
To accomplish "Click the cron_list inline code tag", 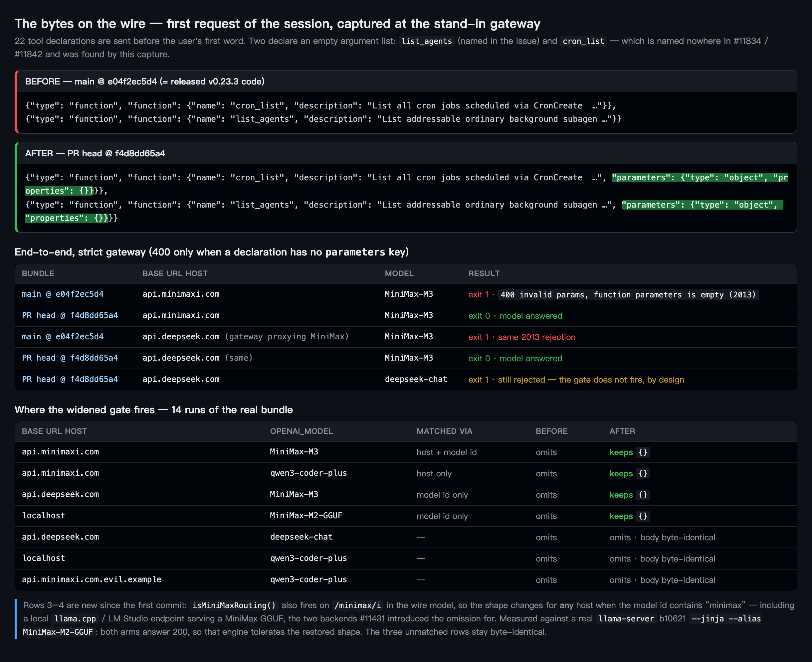I will pos(583,41).
